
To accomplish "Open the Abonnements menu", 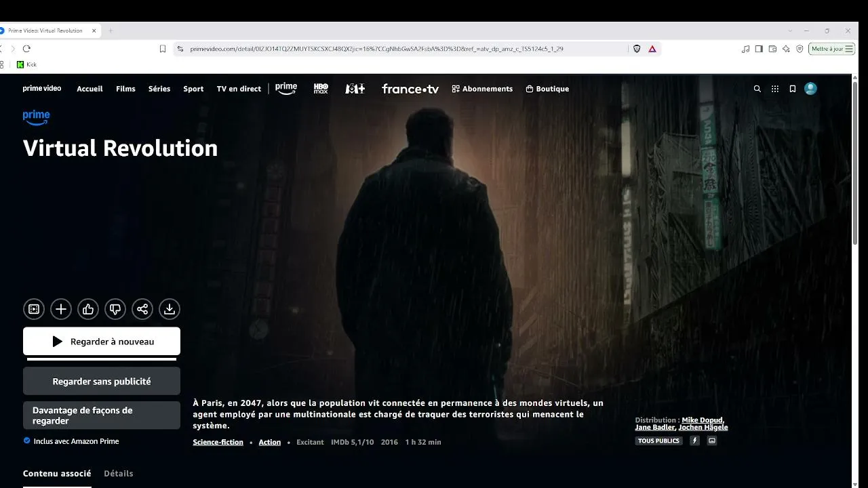I will pos(482,89).
